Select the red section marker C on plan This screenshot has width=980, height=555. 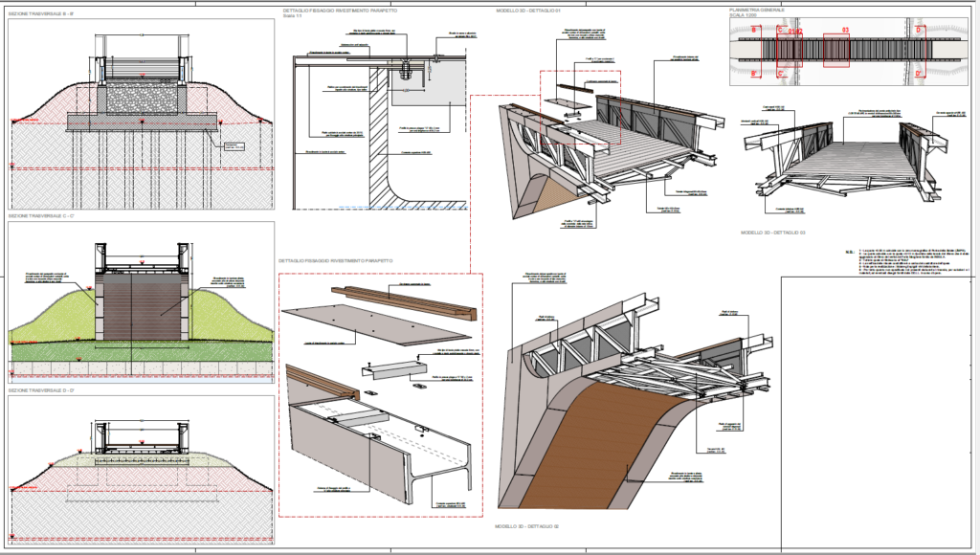pos(782,32)
